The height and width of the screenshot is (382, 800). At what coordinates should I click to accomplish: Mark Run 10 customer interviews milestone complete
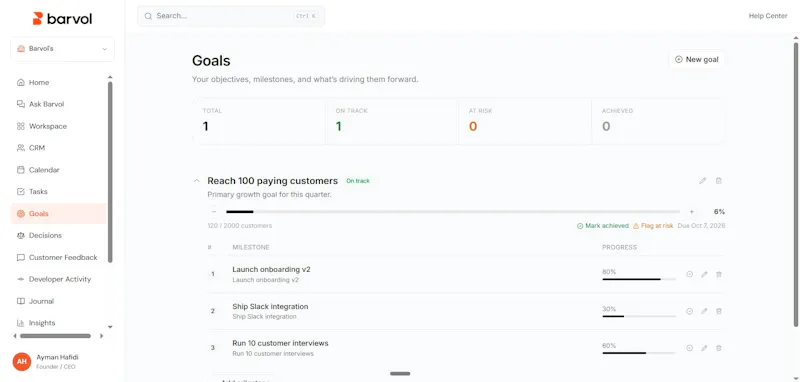tap(689, 348)
